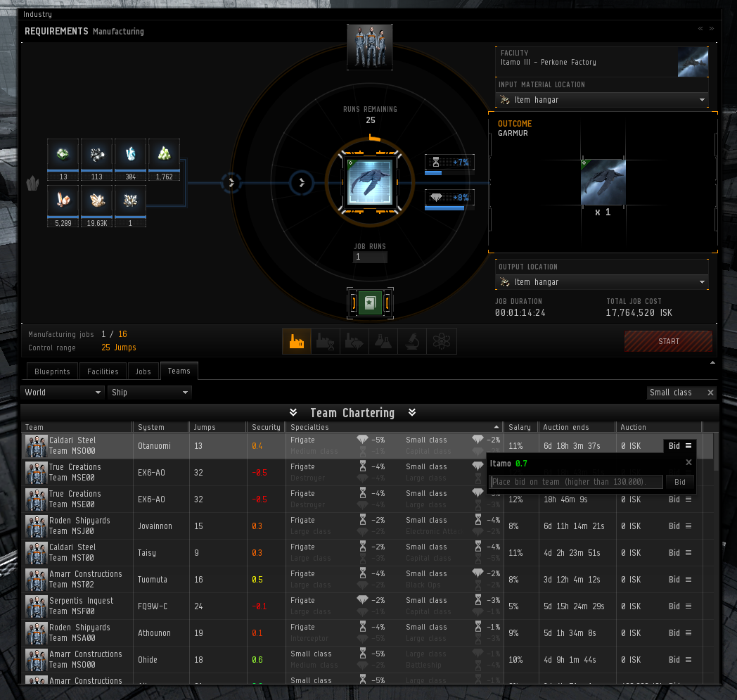Bid on Amarr Constructions Ohide team
This screenshot has width=737, height=700.
(674, 660)
